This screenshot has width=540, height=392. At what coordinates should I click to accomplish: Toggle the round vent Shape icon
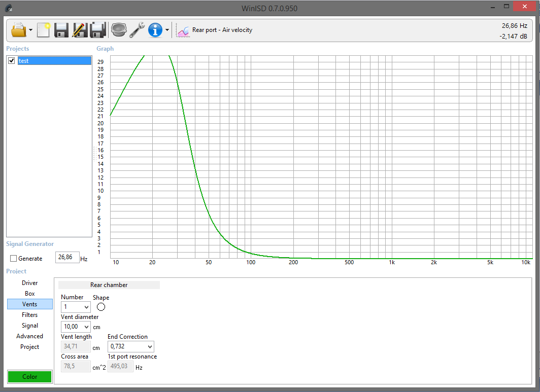click(101, 307)
